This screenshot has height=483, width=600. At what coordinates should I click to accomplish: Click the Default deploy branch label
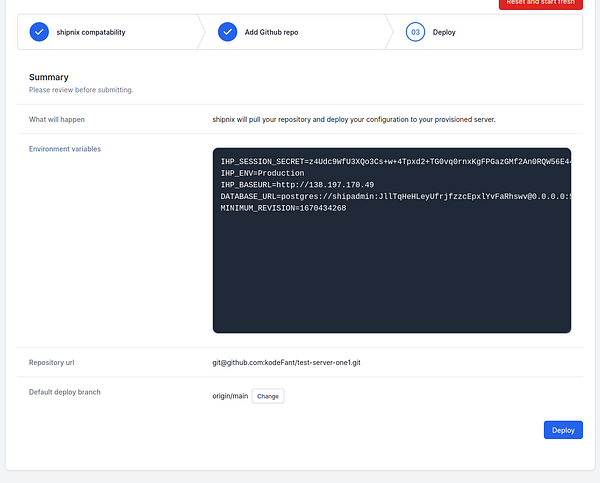point(65,392)
